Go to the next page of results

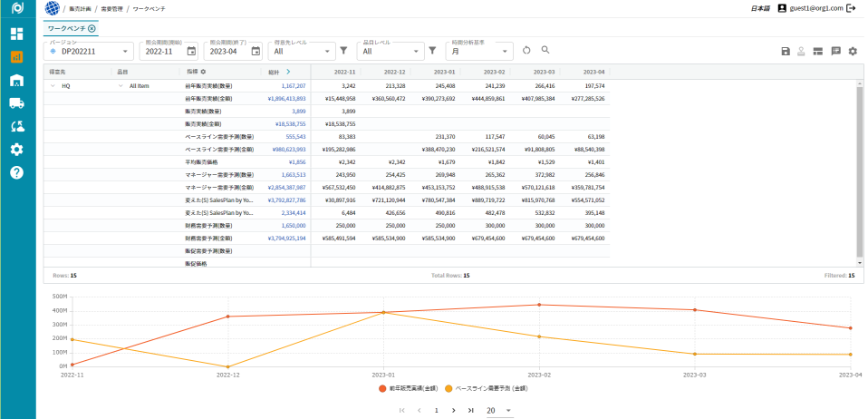coord(454,411)
